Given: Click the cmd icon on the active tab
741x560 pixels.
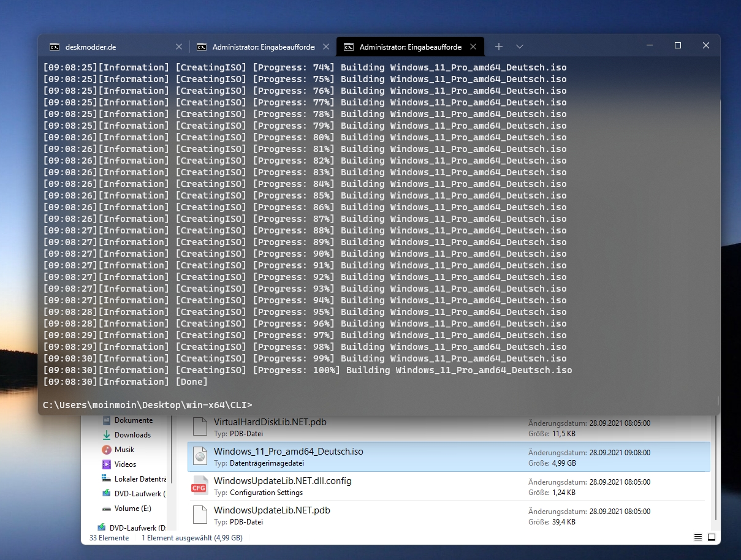Looking at the screenshot, I should point(349,47).
